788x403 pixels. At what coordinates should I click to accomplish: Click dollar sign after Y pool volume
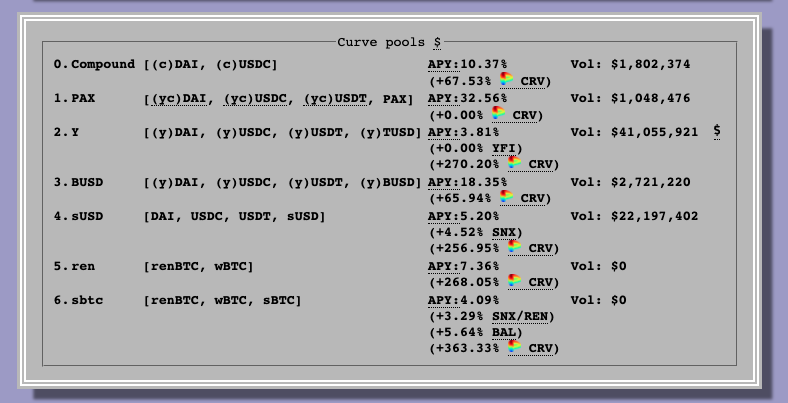pyautogui.click(x=717, y=132)
